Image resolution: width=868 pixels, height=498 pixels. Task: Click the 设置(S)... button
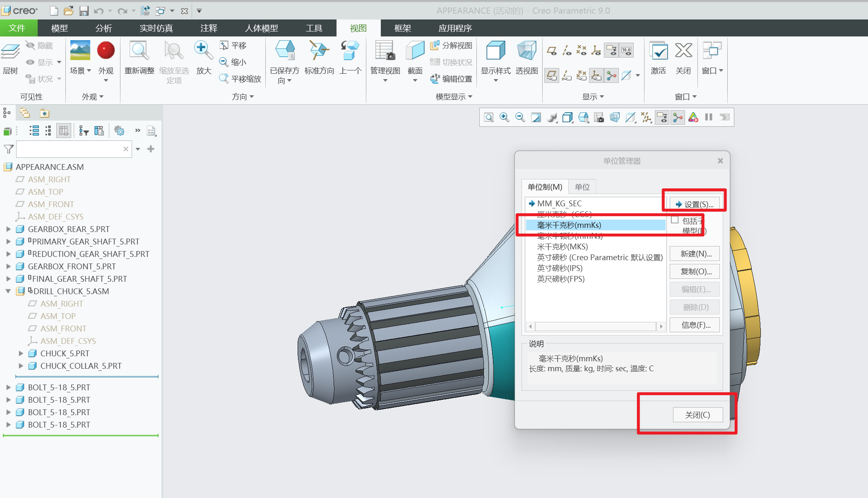(x=694, y=204)
